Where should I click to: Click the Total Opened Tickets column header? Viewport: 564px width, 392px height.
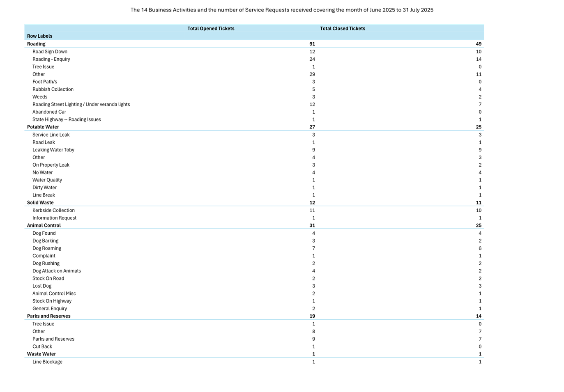211,29
